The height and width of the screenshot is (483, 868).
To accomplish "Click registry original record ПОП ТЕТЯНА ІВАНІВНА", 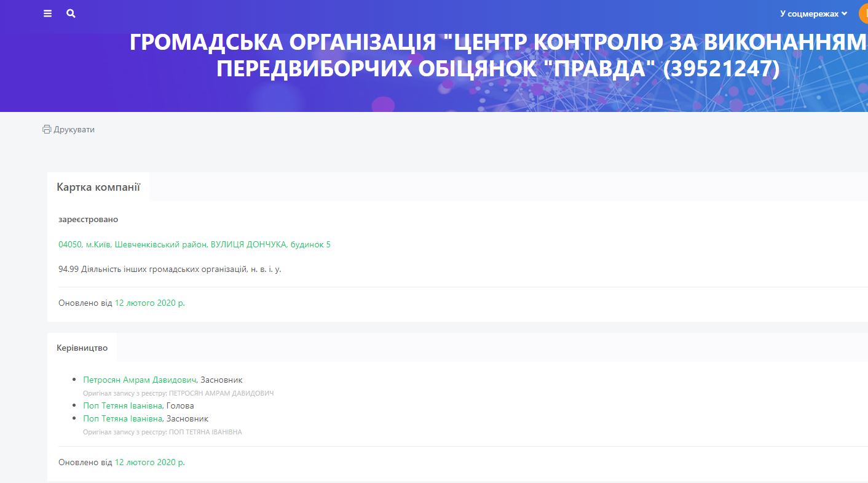I will [162, 432].
